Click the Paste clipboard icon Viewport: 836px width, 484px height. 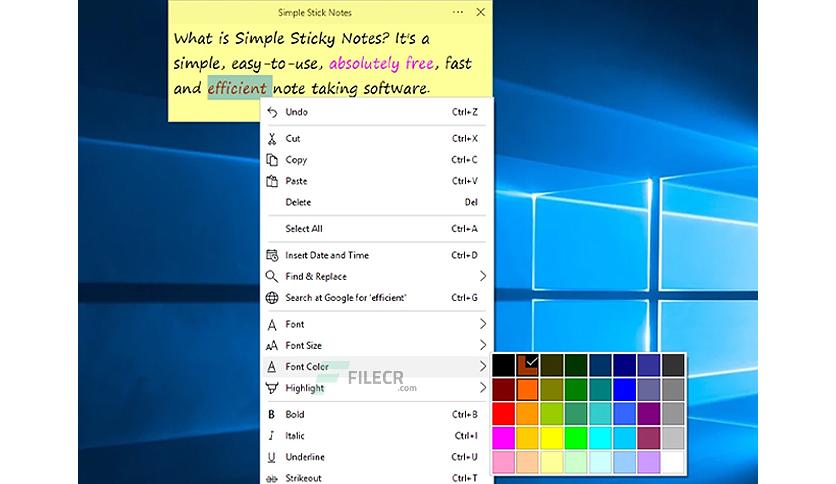point(272,181)
